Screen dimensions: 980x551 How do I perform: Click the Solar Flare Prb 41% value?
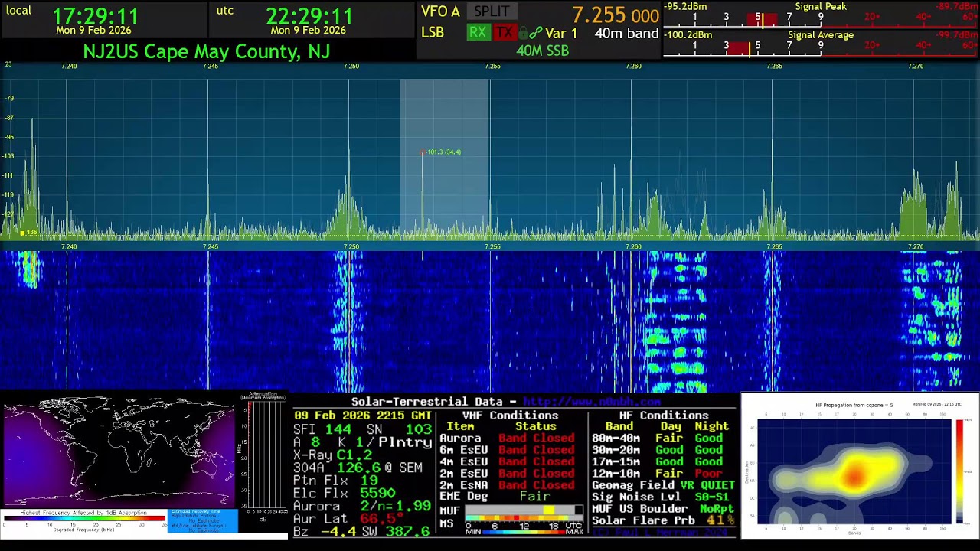pos(720,521)
